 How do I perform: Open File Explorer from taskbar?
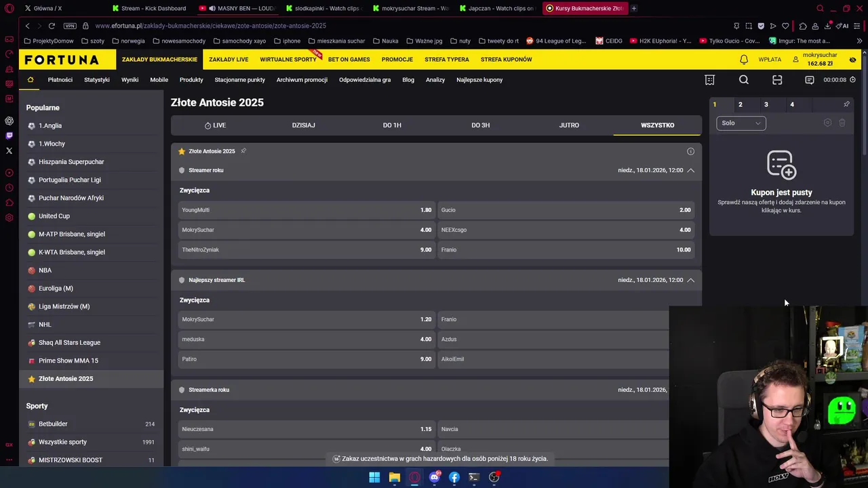click(394, 477)
